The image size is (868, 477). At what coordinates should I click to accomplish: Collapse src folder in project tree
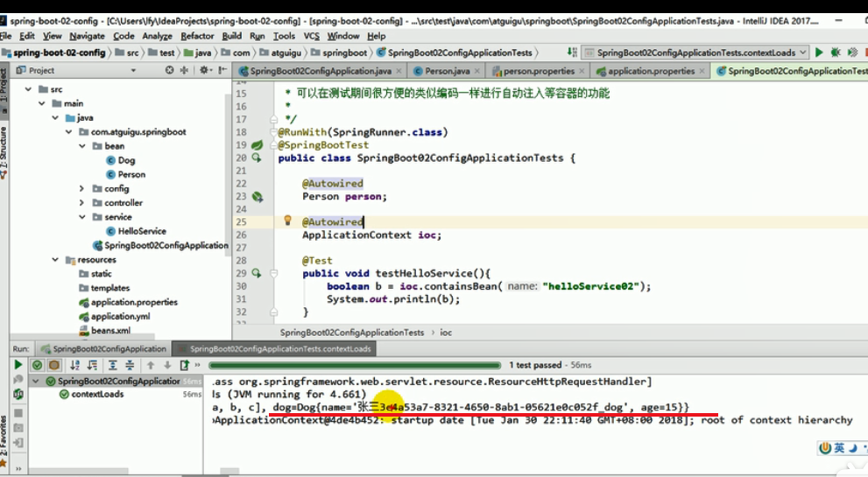point(28,89)
